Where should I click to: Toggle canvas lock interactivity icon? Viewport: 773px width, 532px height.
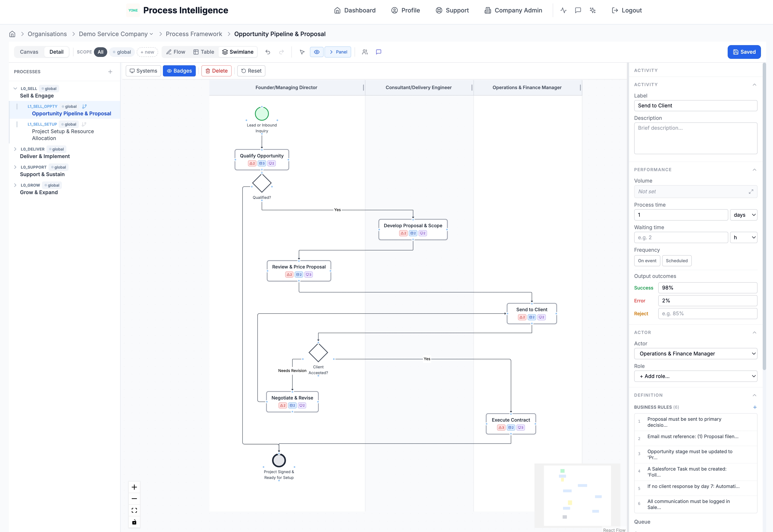[x=134, y=522]
